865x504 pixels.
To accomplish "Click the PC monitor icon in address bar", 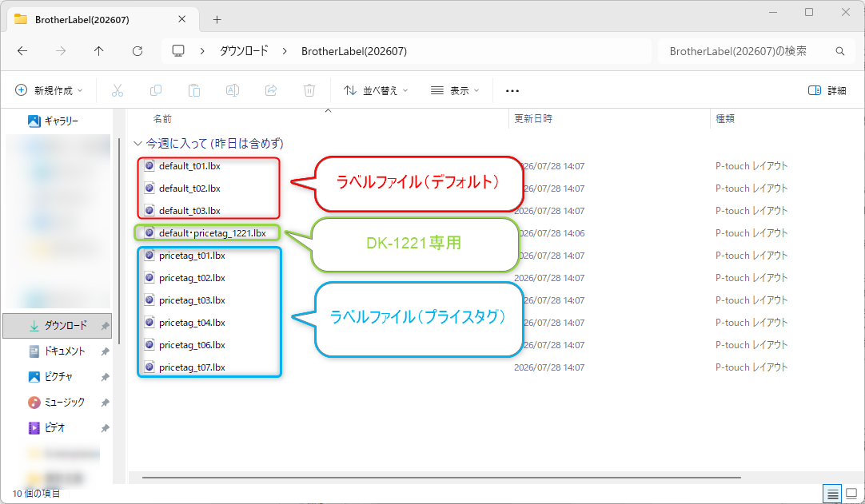I will click(178, 51).
